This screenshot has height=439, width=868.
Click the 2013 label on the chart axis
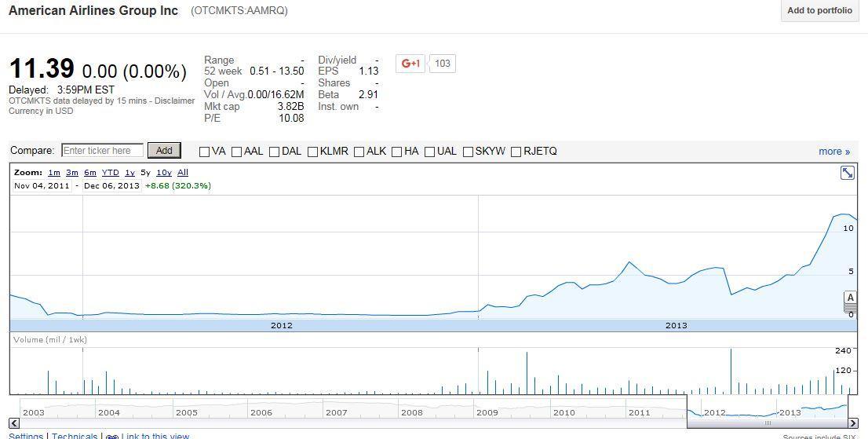coord(676,325)
